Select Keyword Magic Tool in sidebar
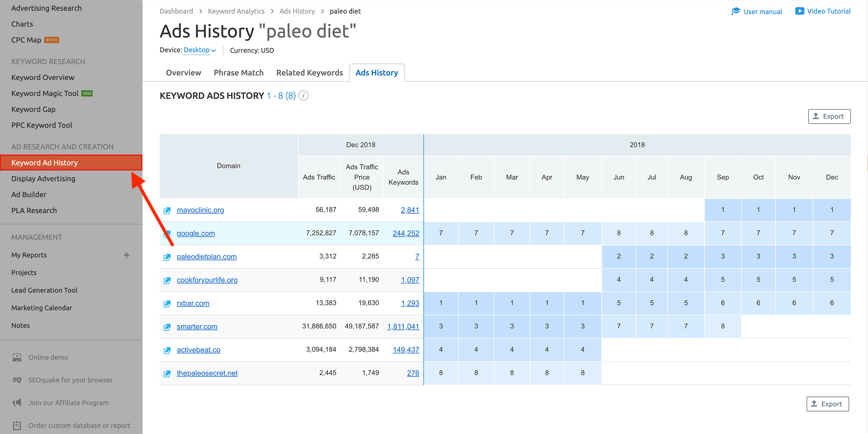 point(45,93)
